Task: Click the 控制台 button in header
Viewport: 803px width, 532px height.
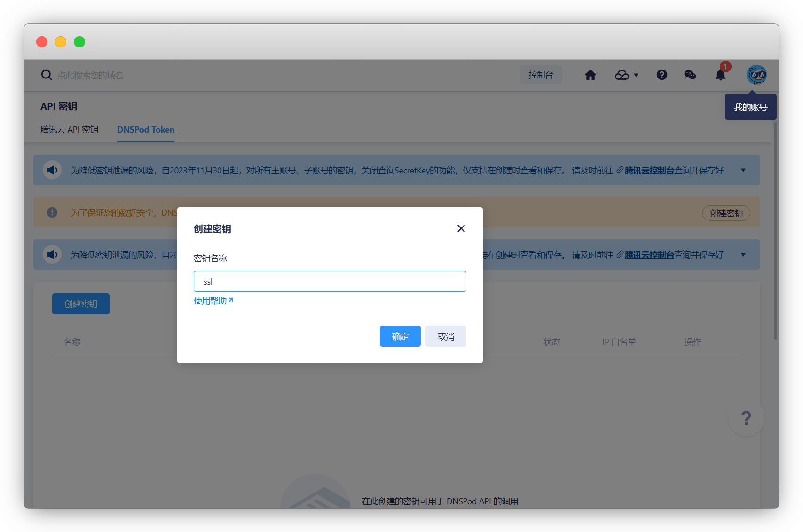Action: coord(541,75)
